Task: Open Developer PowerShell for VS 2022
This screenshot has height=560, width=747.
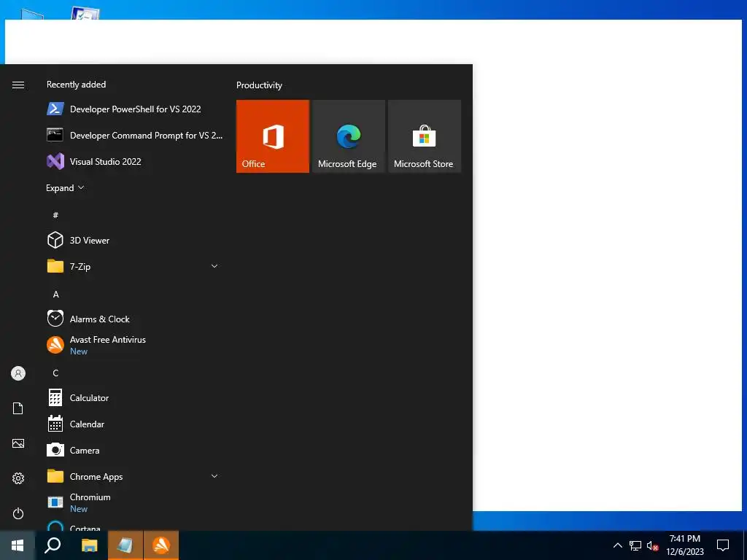Action: [135, 109]
